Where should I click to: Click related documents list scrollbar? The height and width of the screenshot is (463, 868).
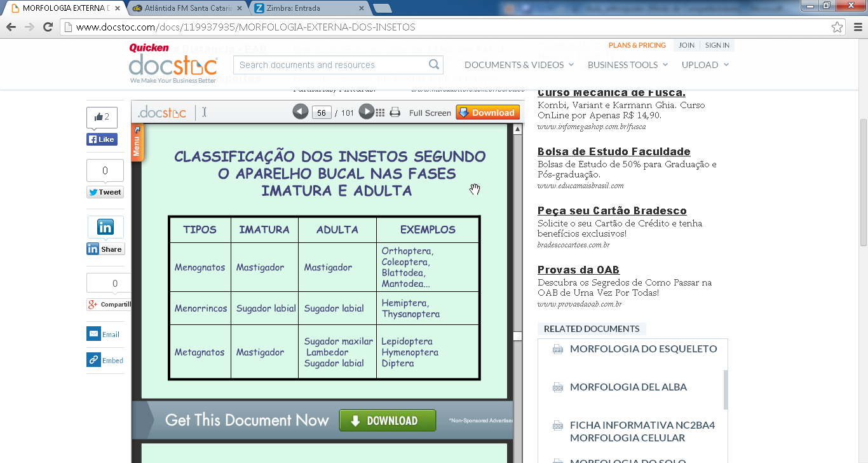(726, 390)
